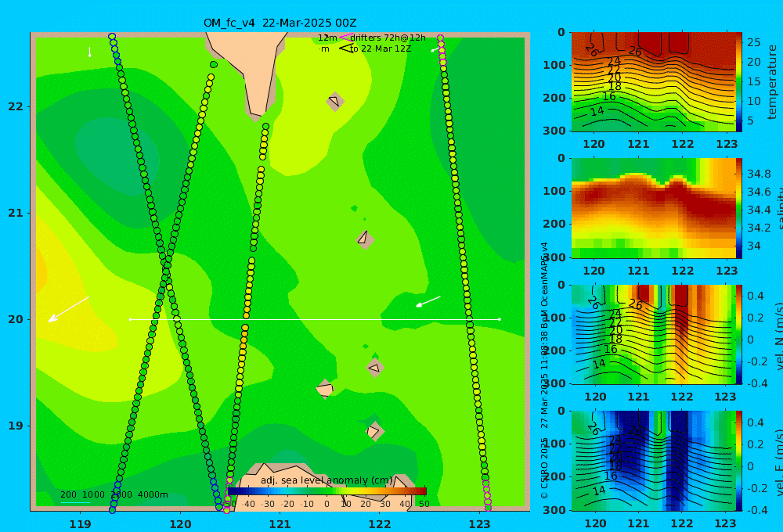Image resolution: width=783 pixels, height=532 pixels.
Task: Click longitude label 122 under the salinity panel
Action: 682,271
